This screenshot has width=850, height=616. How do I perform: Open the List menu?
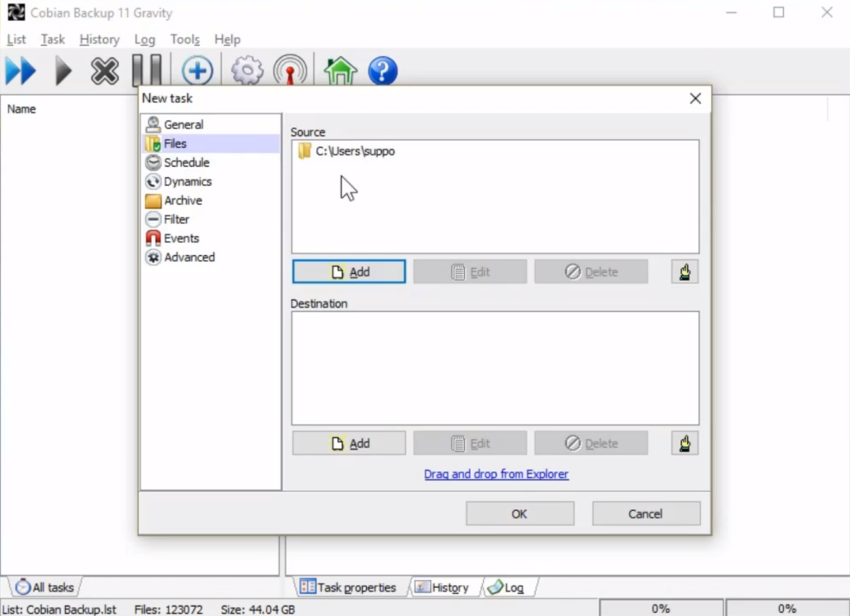[16, 39]
